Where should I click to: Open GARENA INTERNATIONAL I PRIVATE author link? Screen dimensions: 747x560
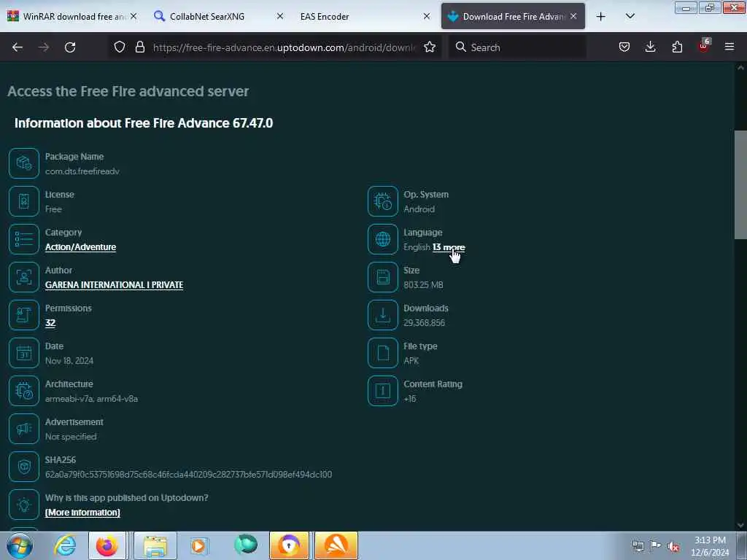[x=114, y=285]
